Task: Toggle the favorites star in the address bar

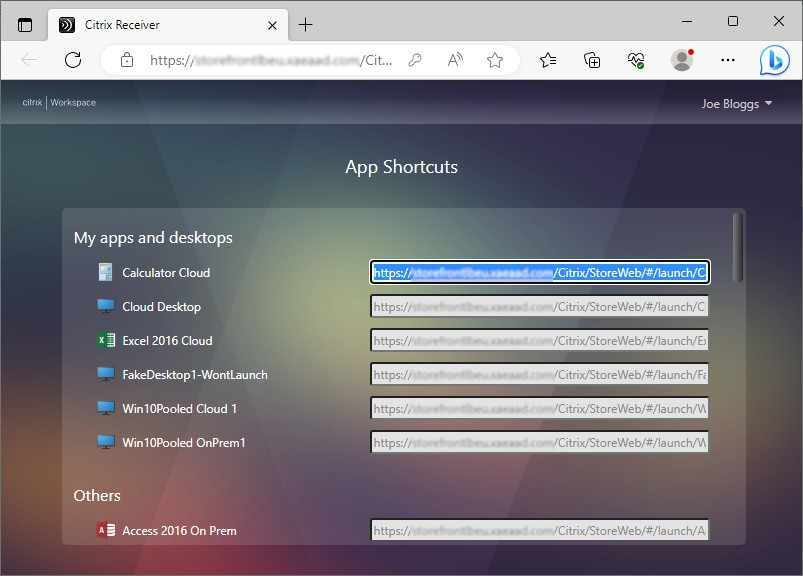Action: [494, 60]
